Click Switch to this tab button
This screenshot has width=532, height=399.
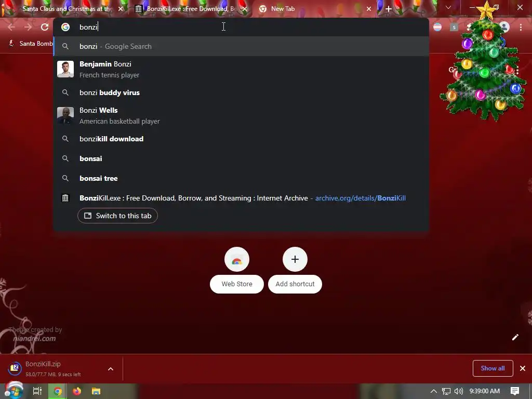(117, 216)
